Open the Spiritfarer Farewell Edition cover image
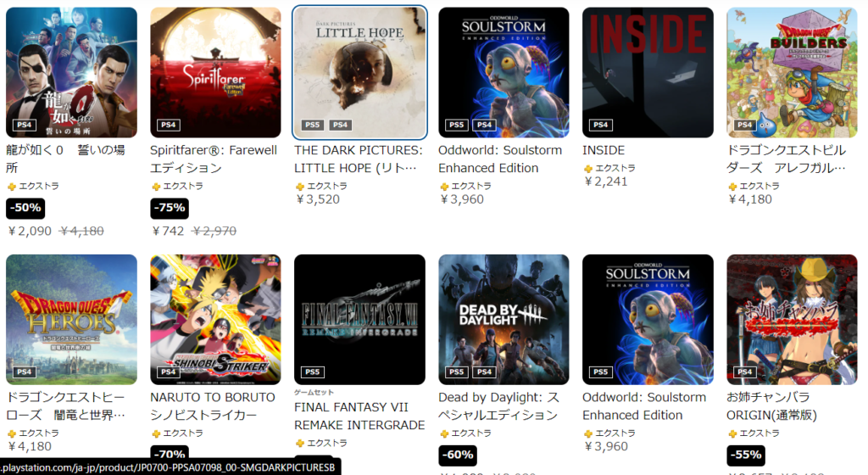This screenshot has height=475, width=868. click(215, 73)
